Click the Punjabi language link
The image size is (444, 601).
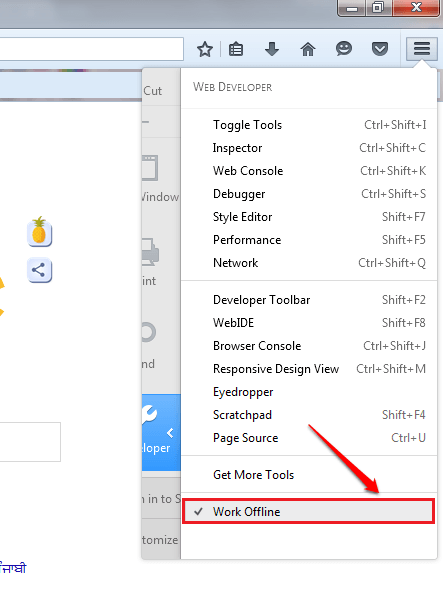click(13, 568)
